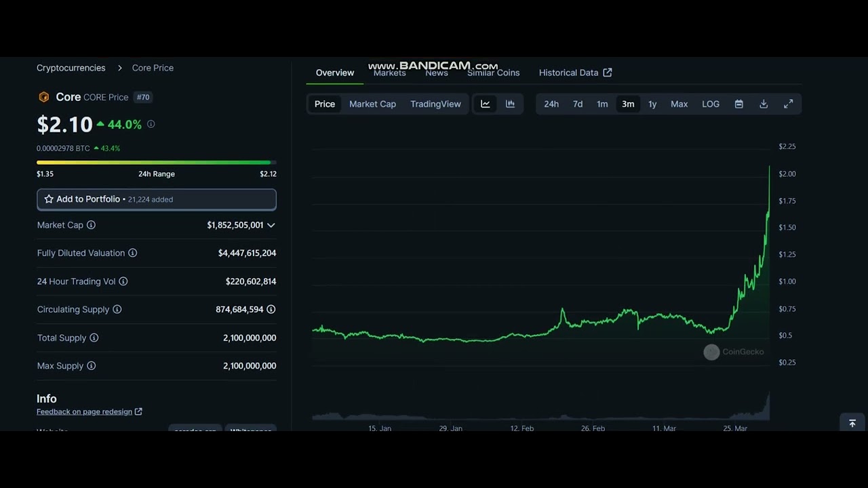Click the 0.00002978 BTC value
Screen dimensions: 868x488
pos(63,148)
